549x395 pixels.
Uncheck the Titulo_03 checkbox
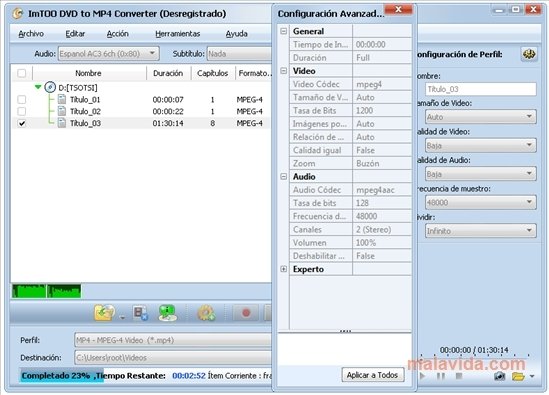point(21,123)
